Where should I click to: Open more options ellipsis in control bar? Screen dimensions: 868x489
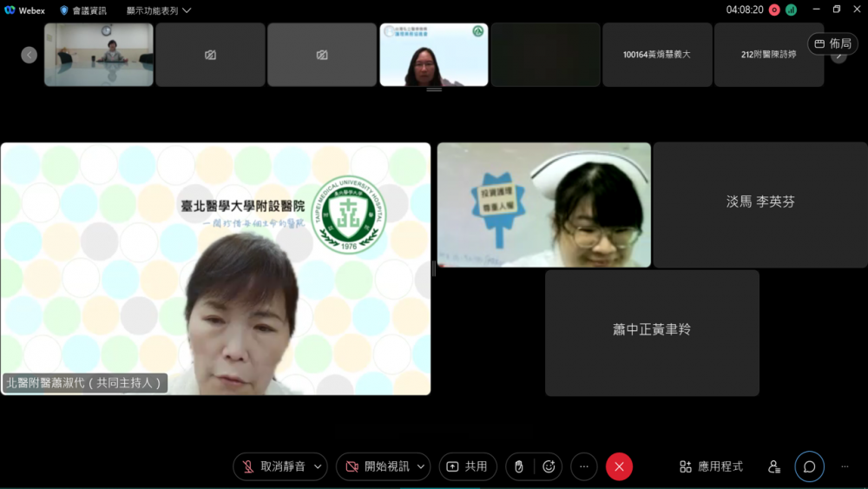point(584,466)
